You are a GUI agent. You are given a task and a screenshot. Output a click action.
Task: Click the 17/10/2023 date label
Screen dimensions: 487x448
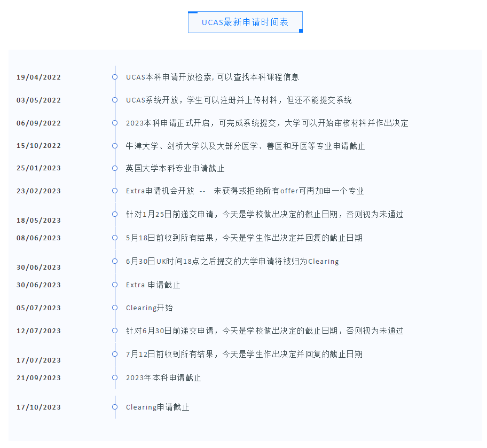tap(38, 407)
